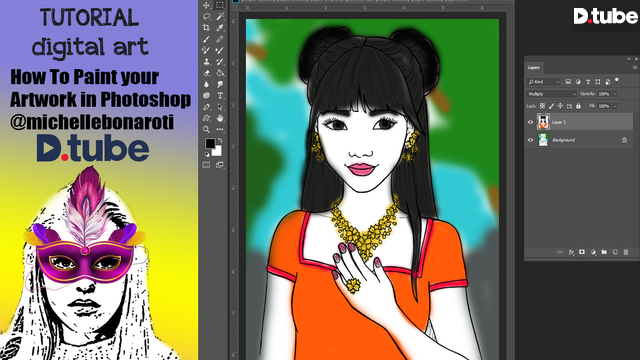Image resolution: width=640 pixels, height=360 pixels.
Task: Click the Layers panel tab
Action: pyautogui.click(x=533, y=68)
